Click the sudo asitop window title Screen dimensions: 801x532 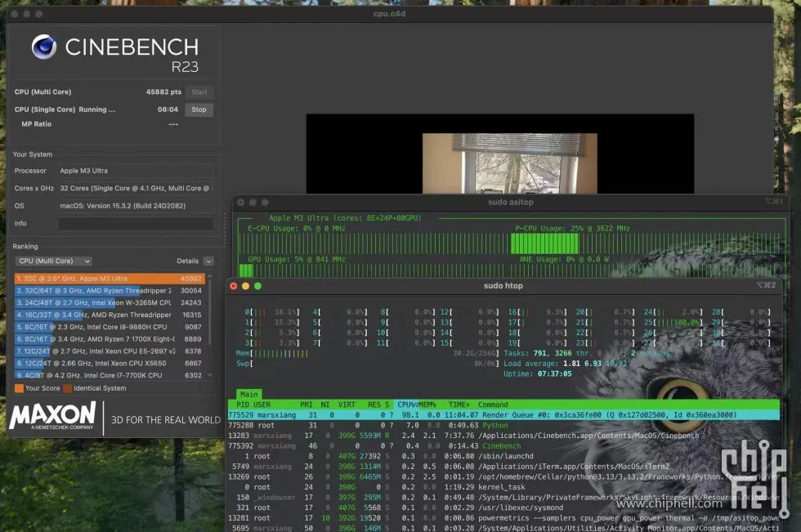pyautogui.click(x=510, y=202)
